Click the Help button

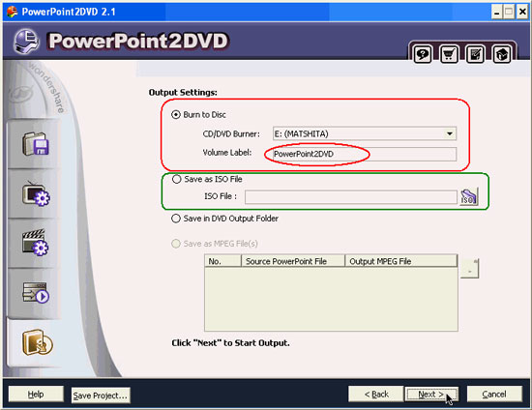(36, 395)
